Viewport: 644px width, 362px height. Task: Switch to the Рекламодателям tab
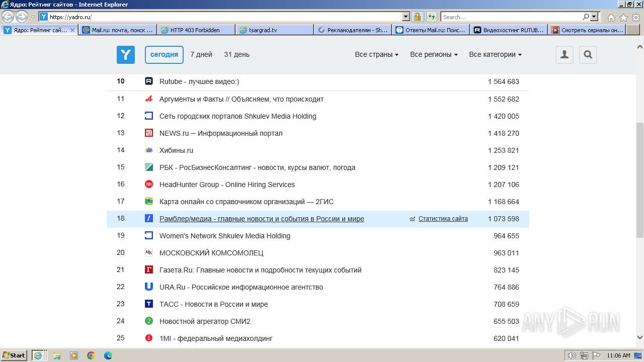pyautogui.click(x=353, y=30)
